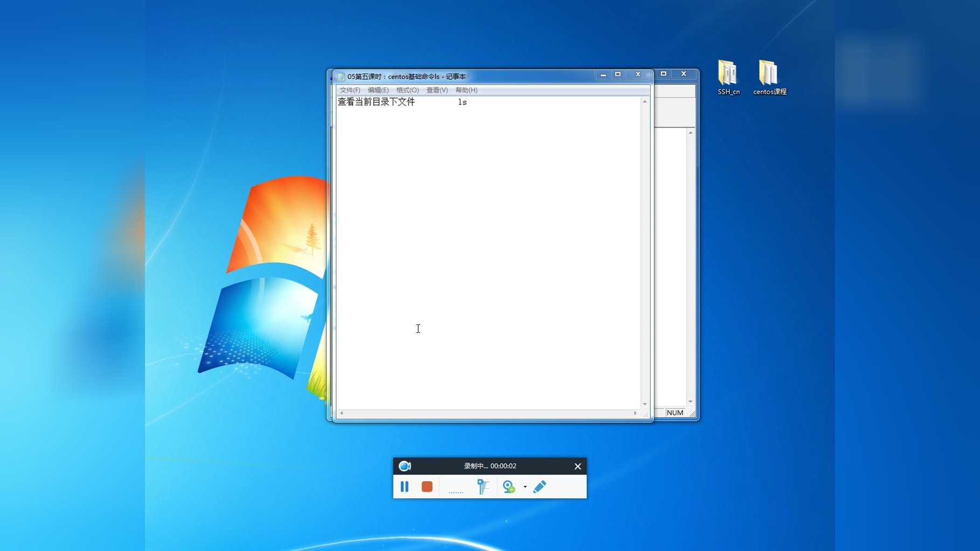Image resolution: width=980 pixels, height=551 pixels.
Task: Open the pencil annotation tool
Action: (x=540, y=487)
